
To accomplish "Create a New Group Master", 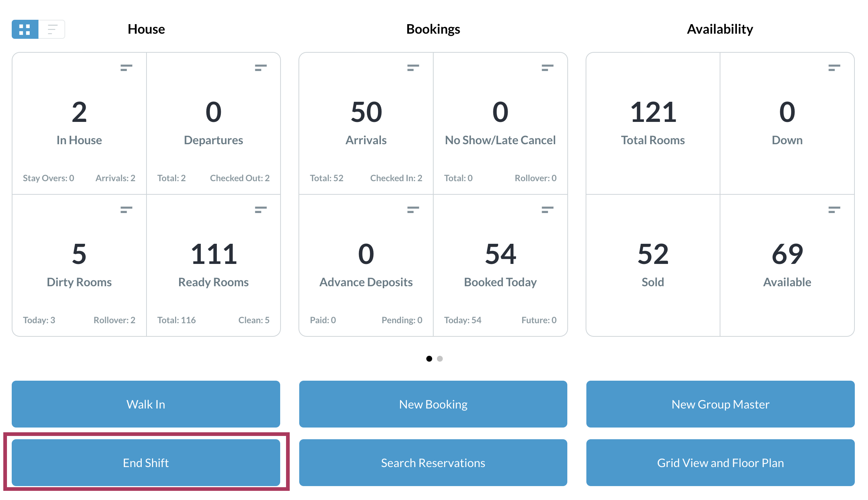I will coord(720,404).
